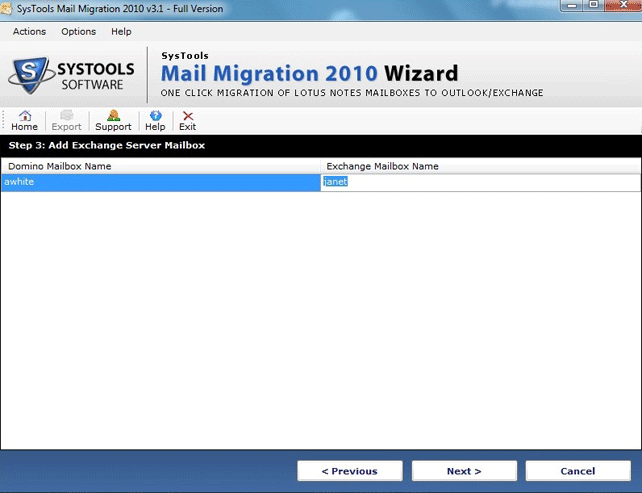The height and width of the screenshot is (493, 642).
Task: Click the greyed-out Export toolbar icon
Action: coord(66,121)
